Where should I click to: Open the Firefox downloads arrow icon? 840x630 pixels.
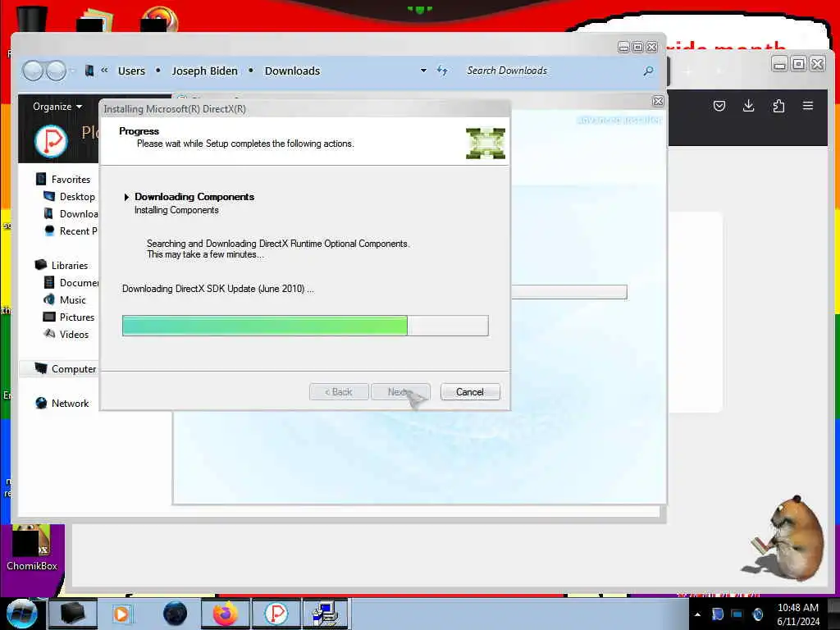748,106
